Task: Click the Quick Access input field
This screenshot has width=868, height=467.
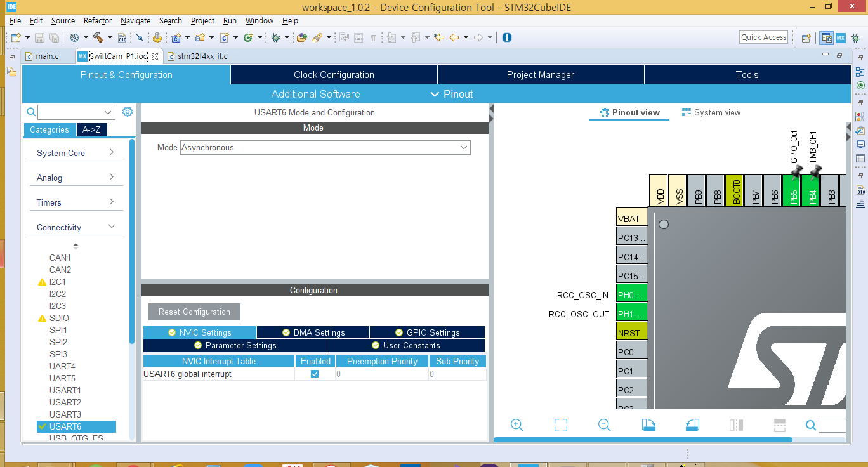Action: (x=763, y=37)
